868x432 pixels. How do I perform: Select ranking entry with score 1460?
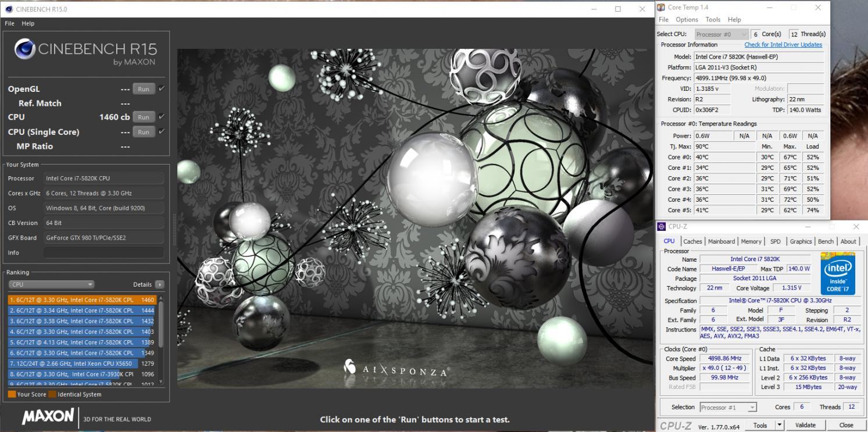point(82,300)
